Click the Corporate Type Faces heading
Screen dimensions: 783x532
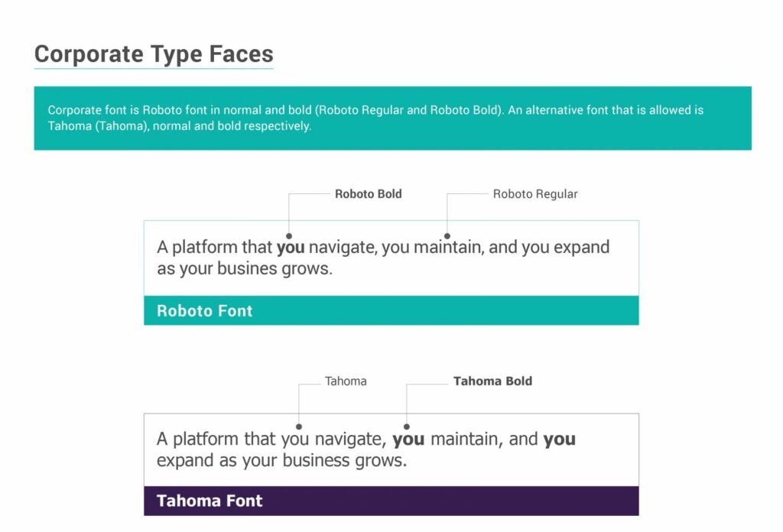pos(154,54)
